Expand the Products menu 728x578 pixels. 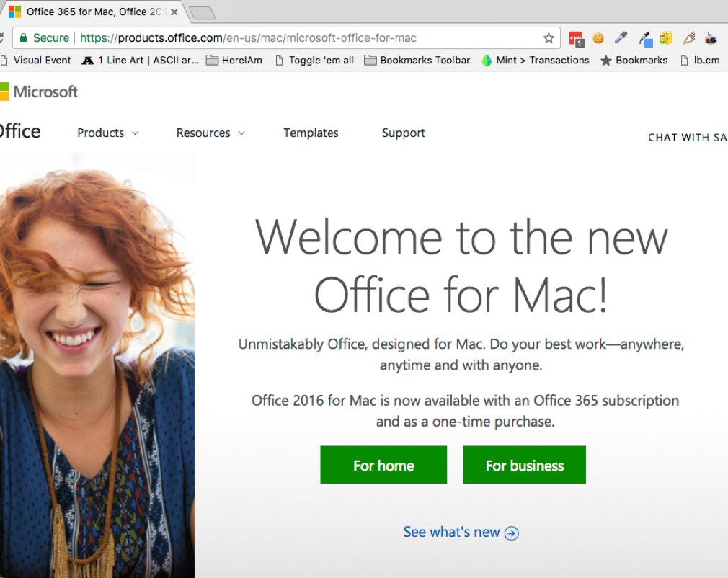coord(107,133)
